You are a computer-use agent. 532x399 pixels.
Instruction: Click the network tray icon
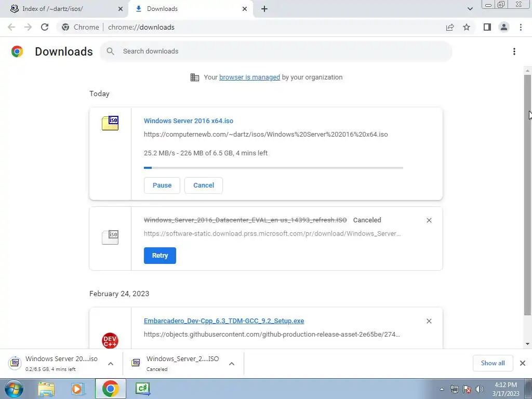point(454,389)
